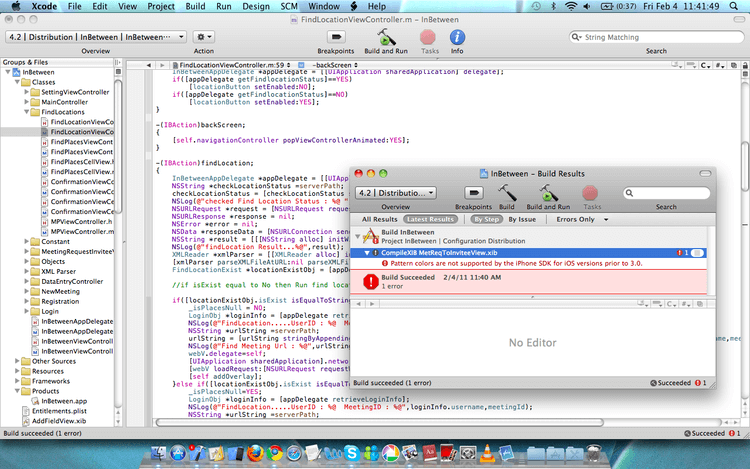Viewport: 750px width, 469px height.
Task: Collapse CompileXIB MetReqToInviteeView.xib row
Action: coord(367,253)
